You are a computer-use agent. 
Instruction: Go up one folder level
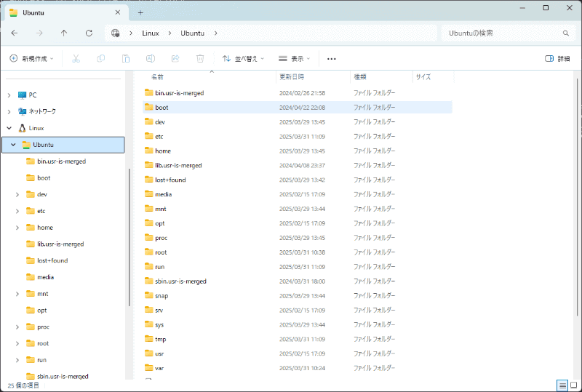[64, 33]
